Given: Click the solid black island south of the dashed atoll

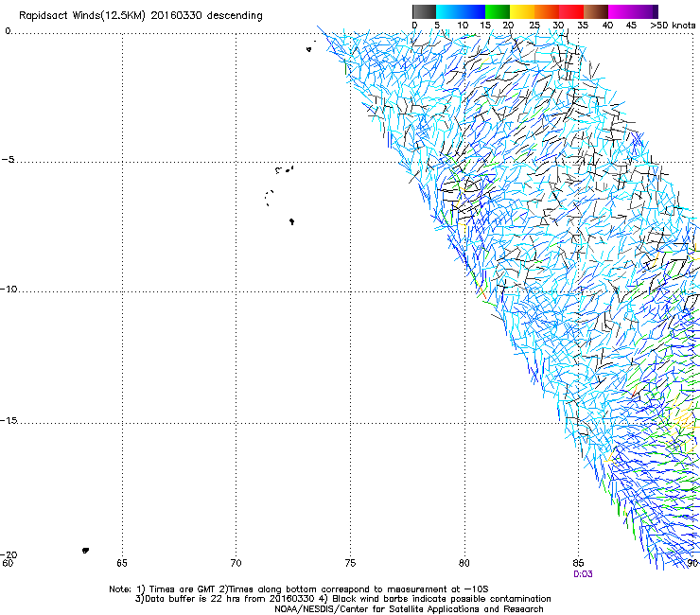Looking at the screenshot, I should tap(291, 221).
